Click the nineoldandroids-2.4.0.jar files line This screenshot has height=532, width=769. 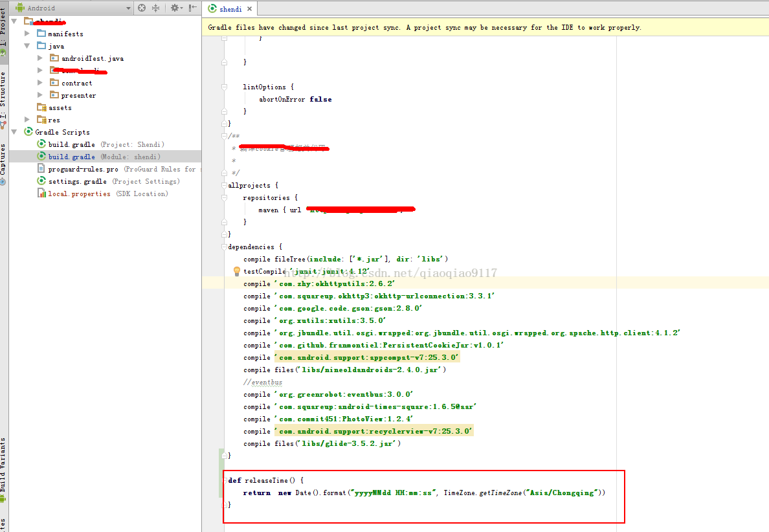click(345, 370)
